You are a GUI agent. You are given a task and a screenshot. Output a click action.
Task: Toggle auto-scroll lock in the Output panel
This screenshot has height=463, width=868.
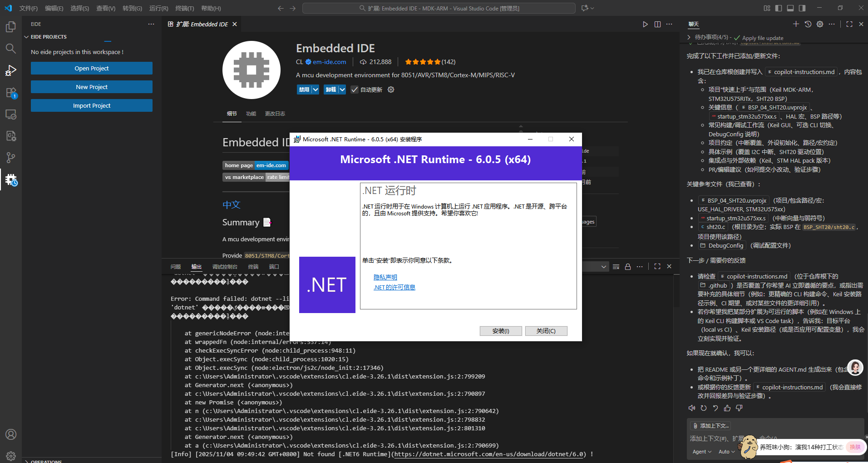click(x=628, y=266)
